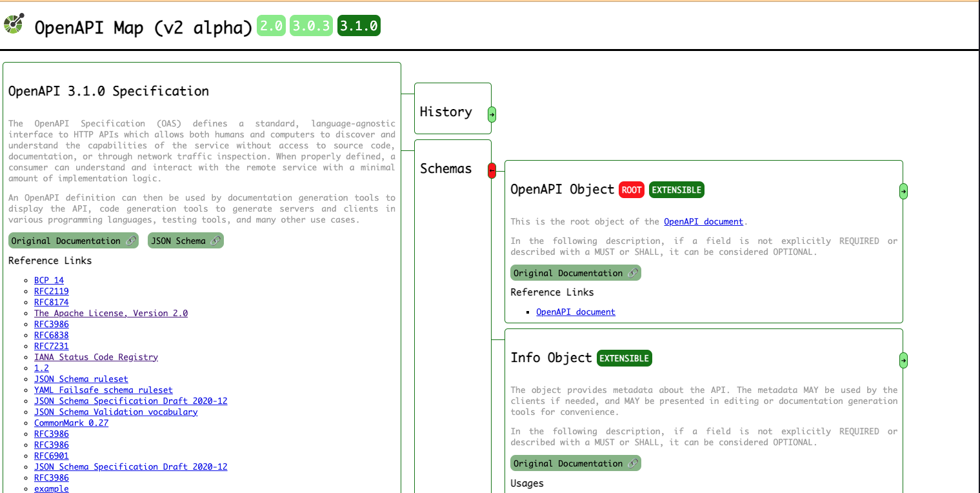Open The Apache License, Version 2.0 link

pyautogui.click(x=111, y=313)
